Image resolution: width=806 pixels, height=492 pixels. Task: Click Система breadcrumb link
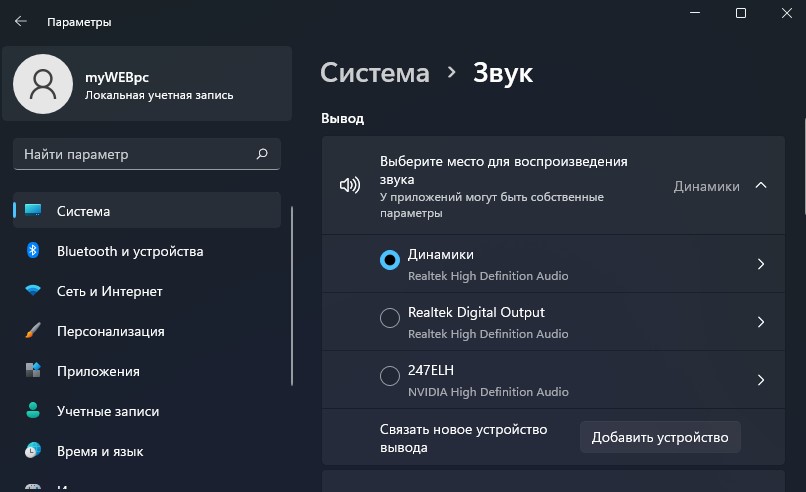(375, 72)
